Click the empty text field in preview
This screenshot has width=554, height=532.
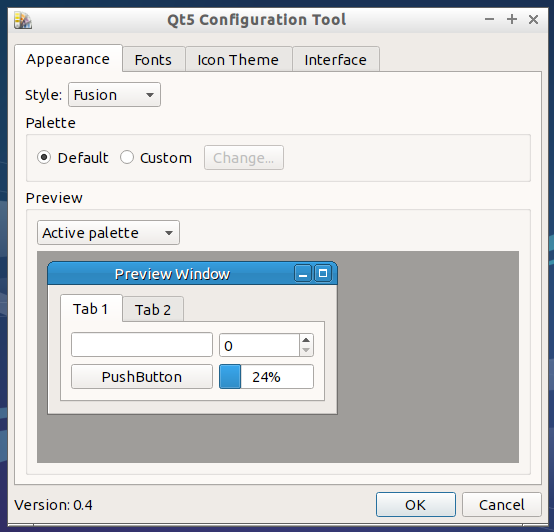click(x=142, y=344)
